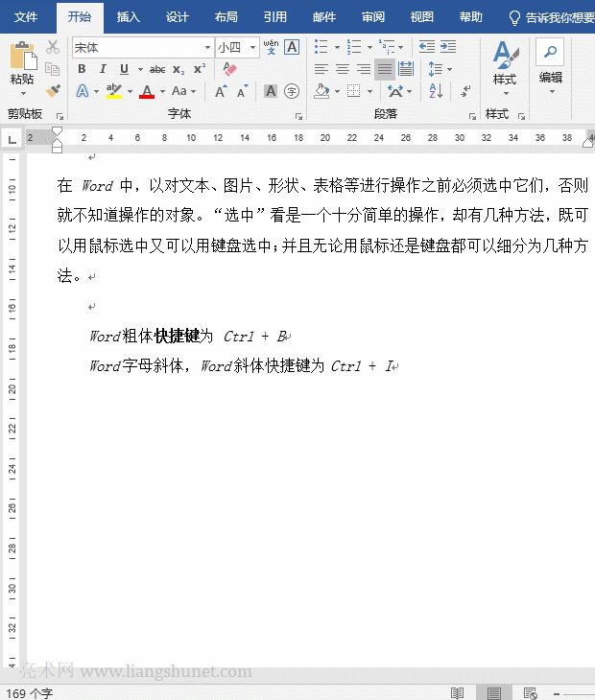
Task: Apply red font color
Action: (x=147, y=91)
